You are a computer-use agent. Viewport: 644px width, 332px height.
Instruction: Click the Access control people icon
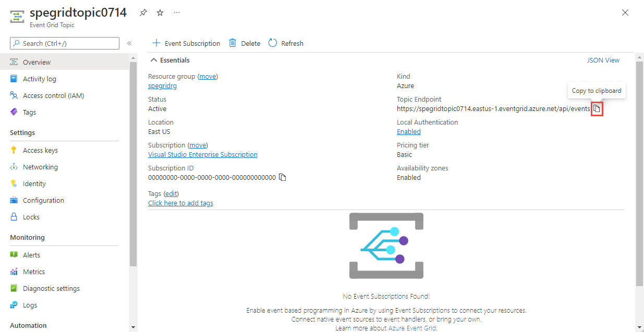pos(14,95)
